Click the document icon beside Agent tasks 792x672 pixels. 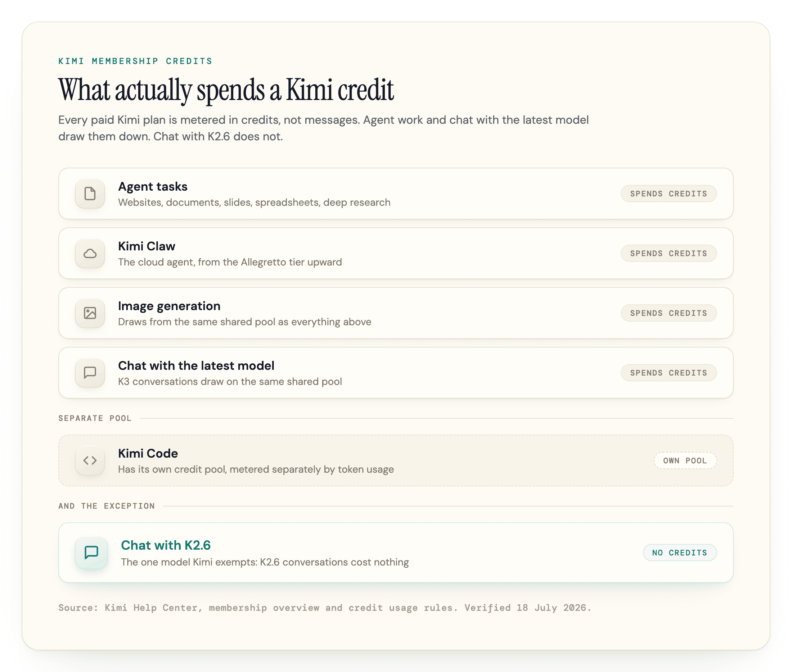90,194
